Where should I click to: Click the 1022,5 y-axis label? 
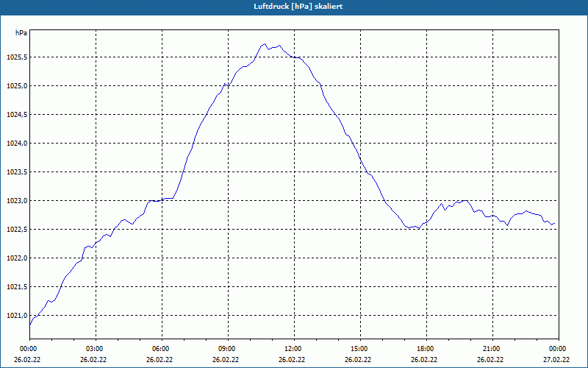point(17,230)
